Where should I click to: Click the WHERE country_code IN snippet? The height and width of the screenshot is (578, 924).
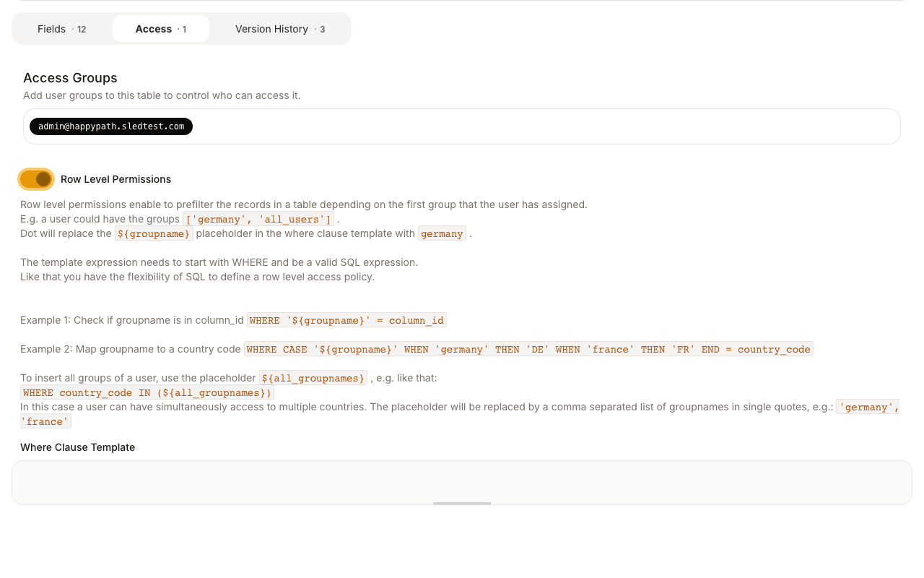coord(147,392)
